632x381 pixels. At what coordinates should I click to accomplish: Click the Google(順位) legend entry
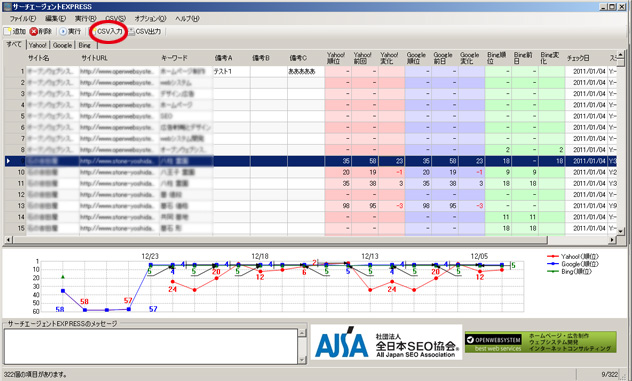573,264
